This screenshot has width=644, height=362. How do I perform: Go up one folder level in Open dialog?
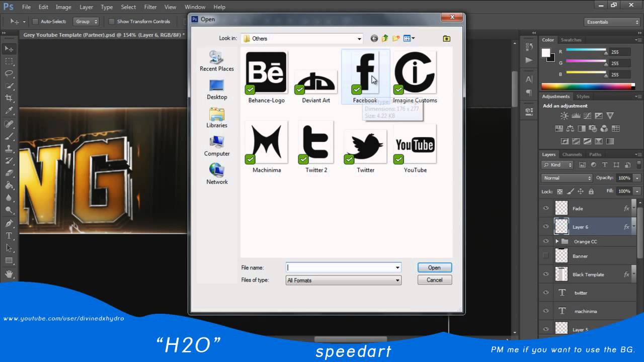click(x=385, y=38)
